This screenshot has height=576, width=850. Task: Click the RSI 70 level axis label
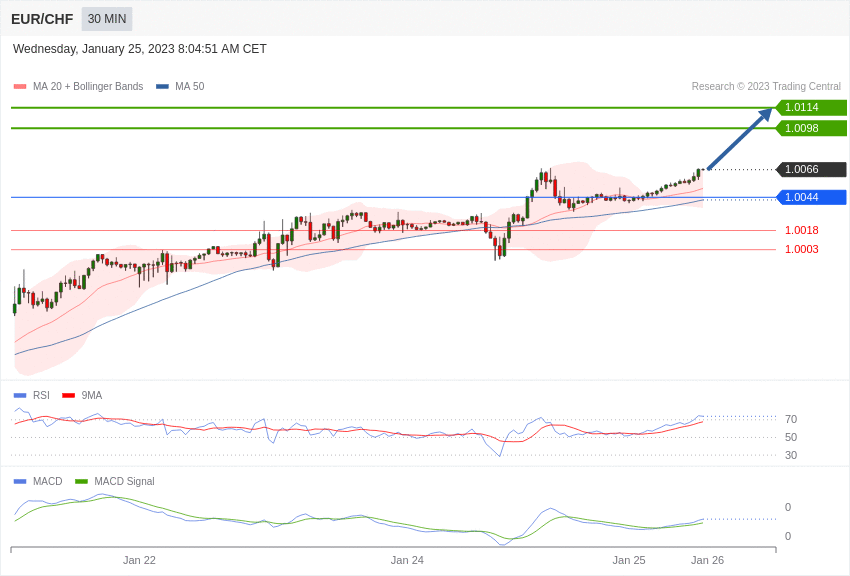tap(791, 420)
